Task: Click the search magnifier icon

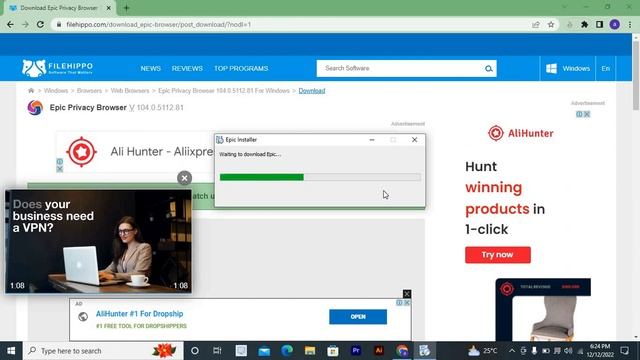Action: pyautogui.click(x=489, y=69)
